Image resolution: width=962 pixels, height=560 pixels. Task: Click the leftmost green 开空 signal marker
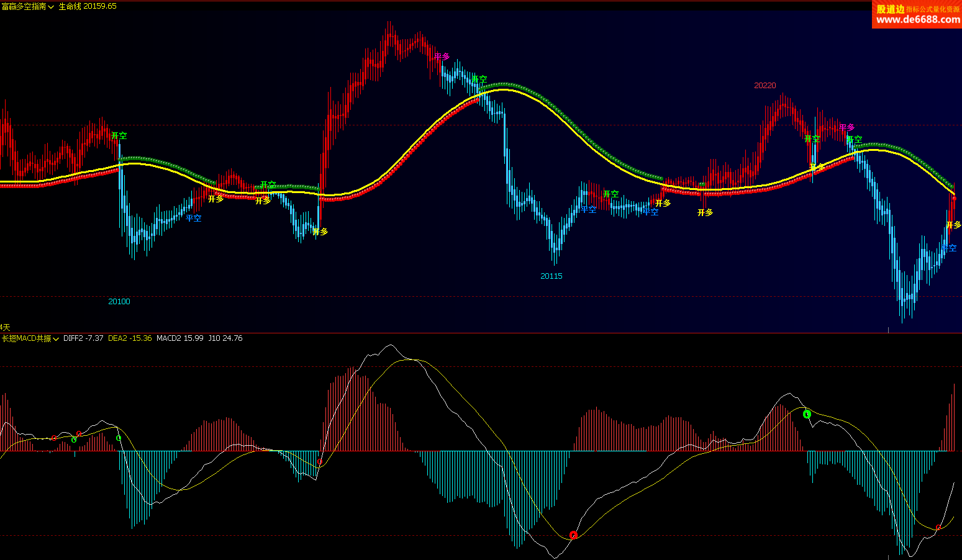[119, 135]
